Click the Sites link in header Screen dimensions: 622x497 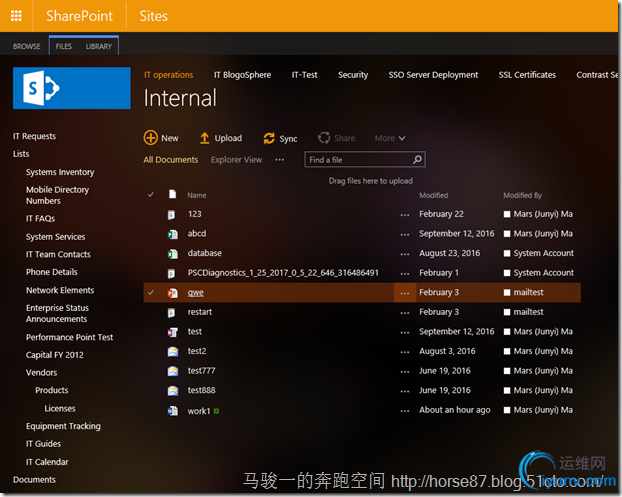point(154,16)
